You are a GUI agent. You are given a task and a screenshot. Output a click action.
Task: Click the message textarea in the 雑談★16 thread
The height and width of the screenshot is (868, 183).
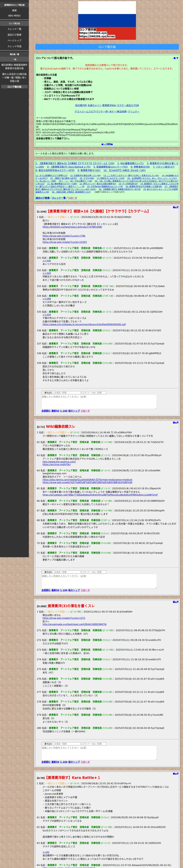(99, 401)
